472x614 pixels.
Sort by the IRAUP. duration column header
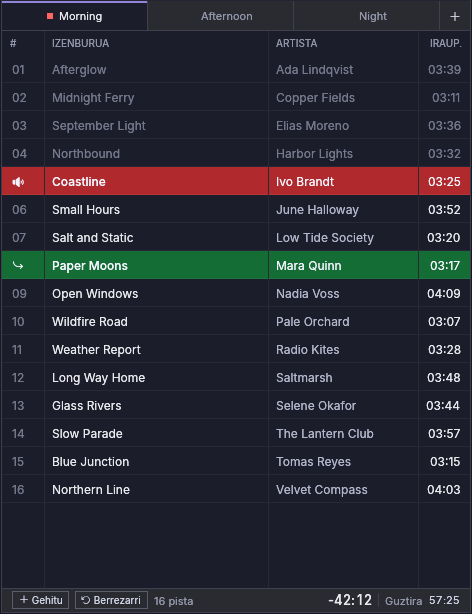(445, 43)
